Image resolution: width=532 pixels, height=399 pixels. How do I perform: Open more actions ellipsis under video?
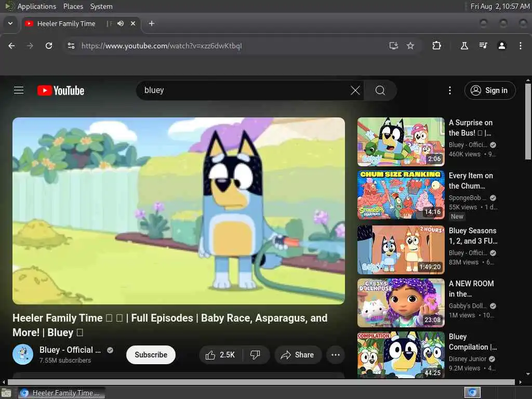[336, 355]
